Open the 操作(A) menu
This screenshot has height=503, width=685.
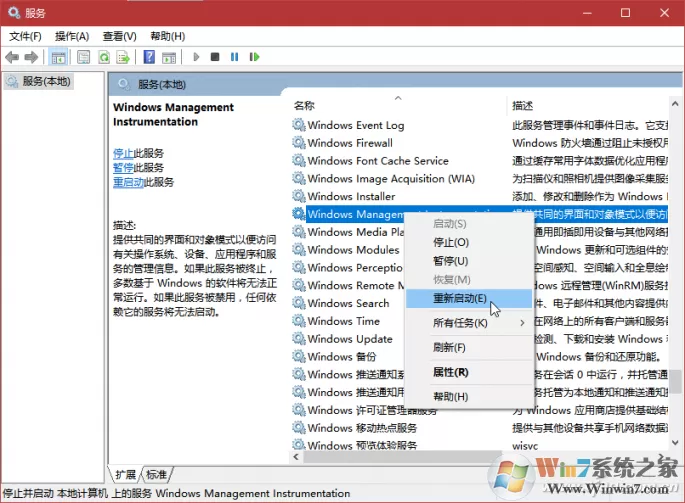click(72, 36)
